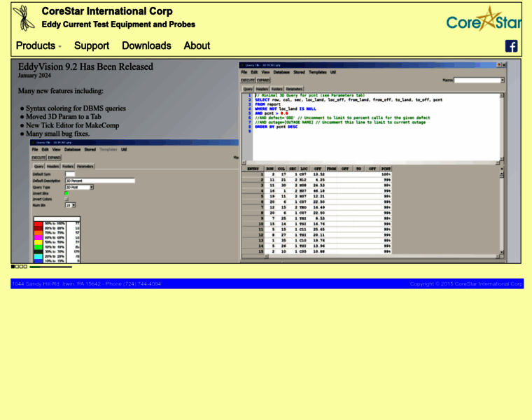Go to the Downloads page

146,45
